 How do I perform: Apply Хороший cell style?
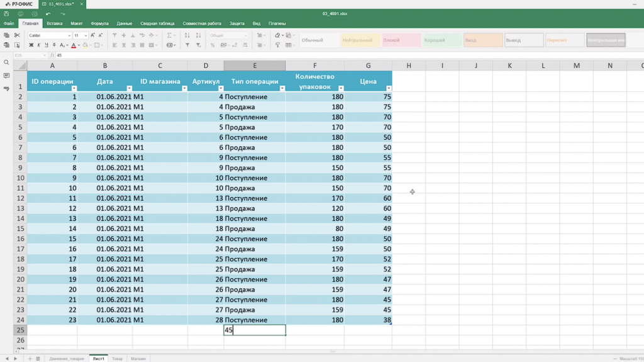tap(442, 40)
